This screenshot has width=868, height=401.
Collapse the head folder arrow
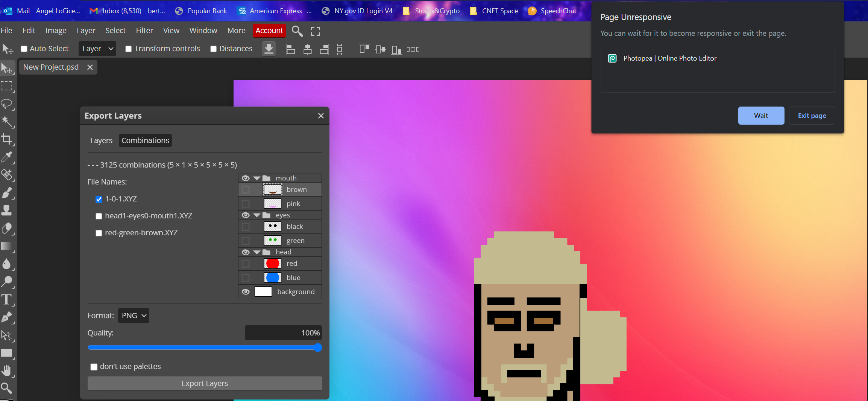[x=257, y=252]
